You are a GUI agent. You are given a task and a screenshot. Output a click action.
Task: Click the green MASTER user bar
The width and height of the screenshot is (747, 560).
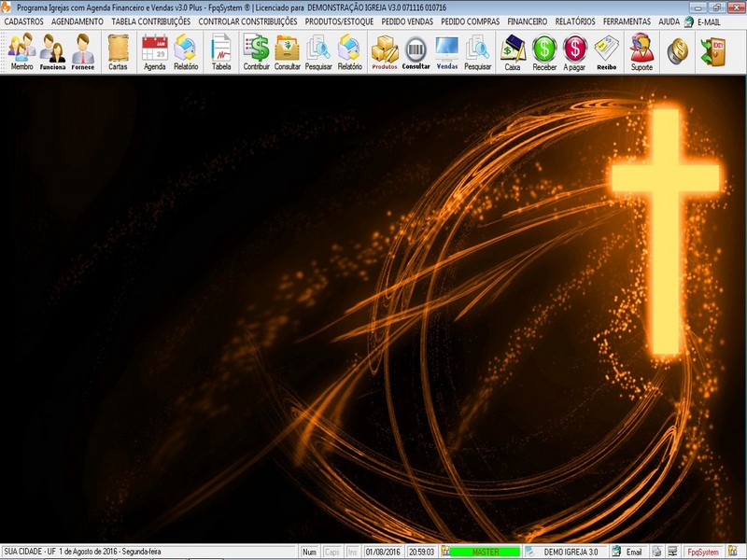point(485,552)
